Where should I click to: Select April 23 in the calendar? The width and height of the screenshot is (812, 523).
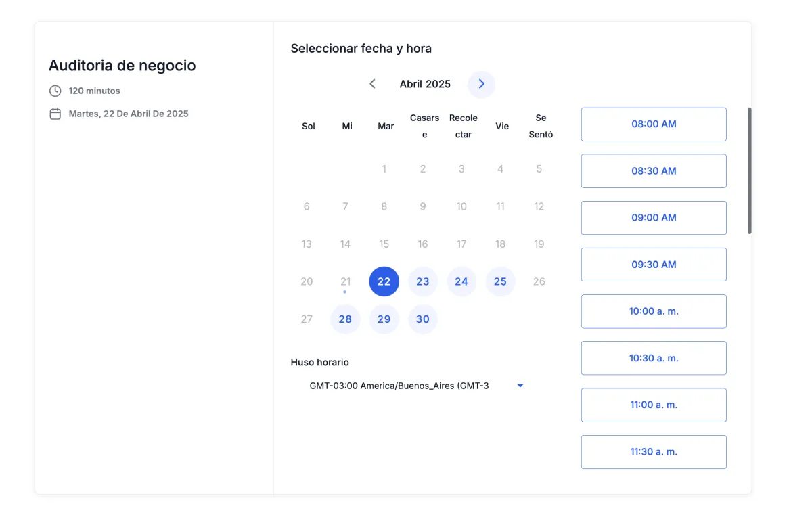coord(423,281)
